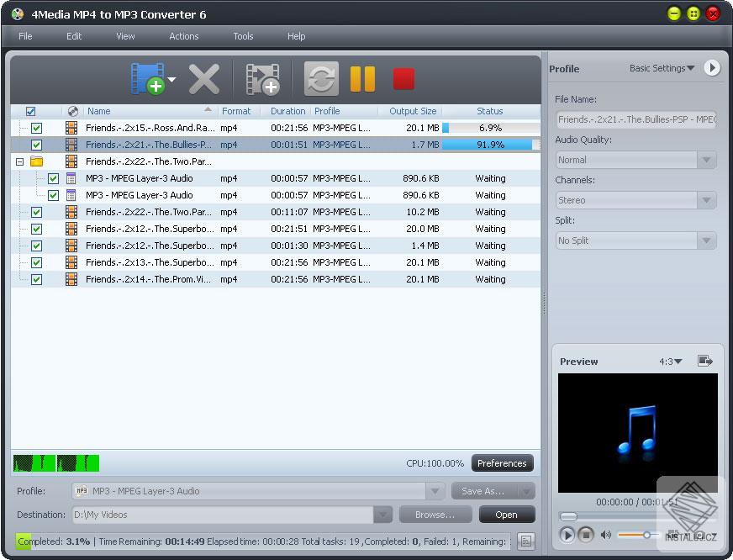Viewport: 733px width, 560px height.
Task: Click first MP3 - MPEG Layer-3 Audio document icon
Action: [x=71, y=178]
